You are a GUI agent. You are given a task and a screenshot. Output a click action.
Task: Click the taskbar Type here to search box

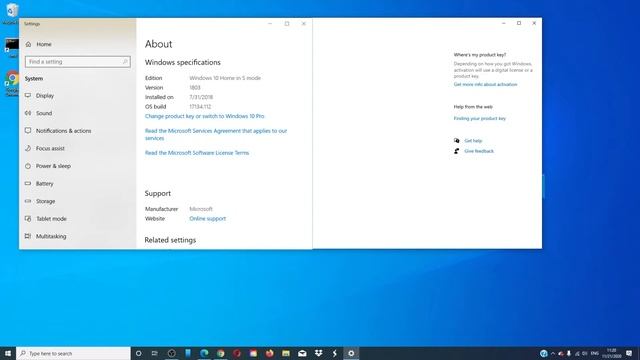click(73, 353)
